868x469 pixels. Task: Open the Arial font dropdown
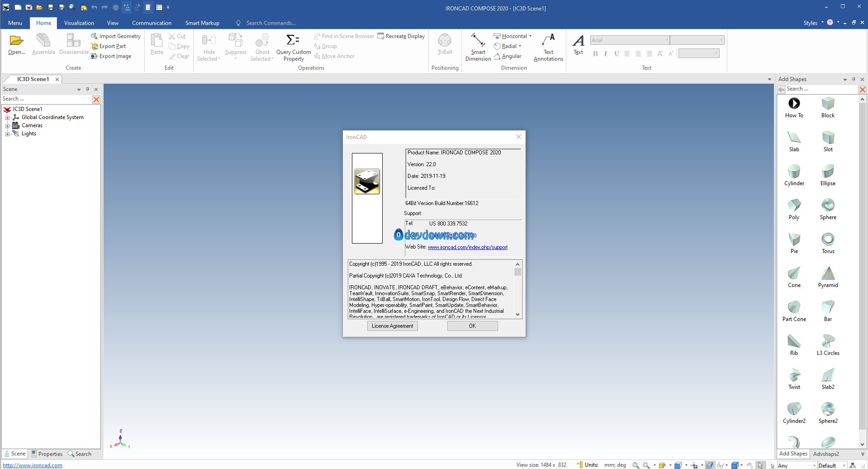coord(666,40)
